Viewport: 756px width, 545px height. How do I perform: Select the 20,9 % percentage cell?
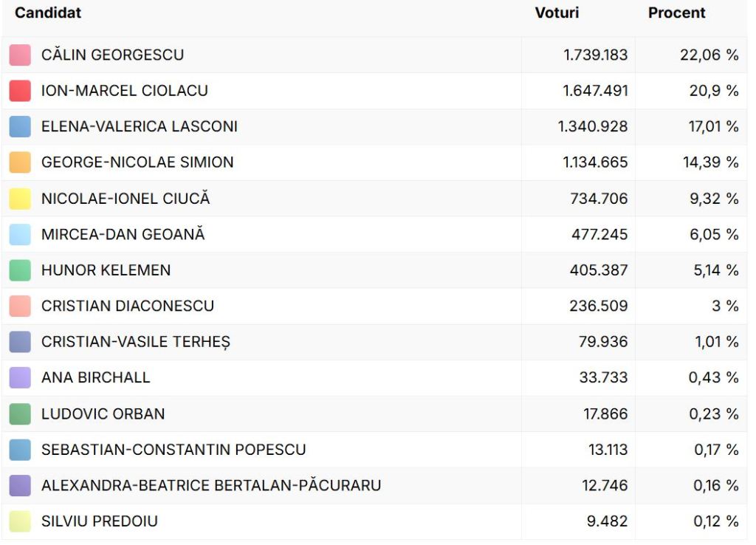click(x=713, y=91)
